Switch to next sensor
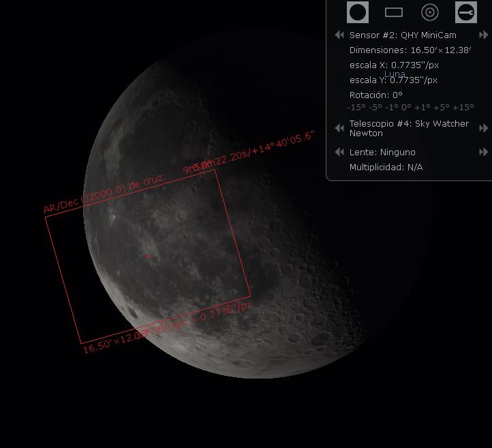Image resolution: width=492 pixels, height=448 pixels. (x=484, y=35)
